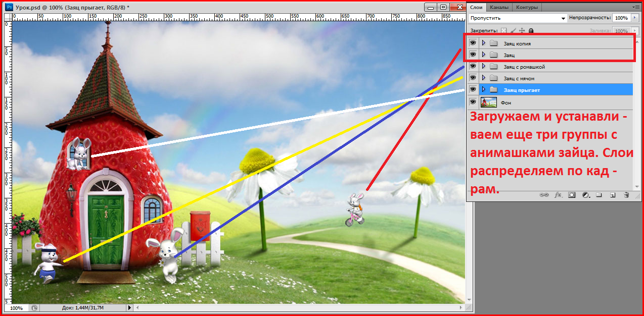Select the Заяц прыгает group

[x=549, y=90]
